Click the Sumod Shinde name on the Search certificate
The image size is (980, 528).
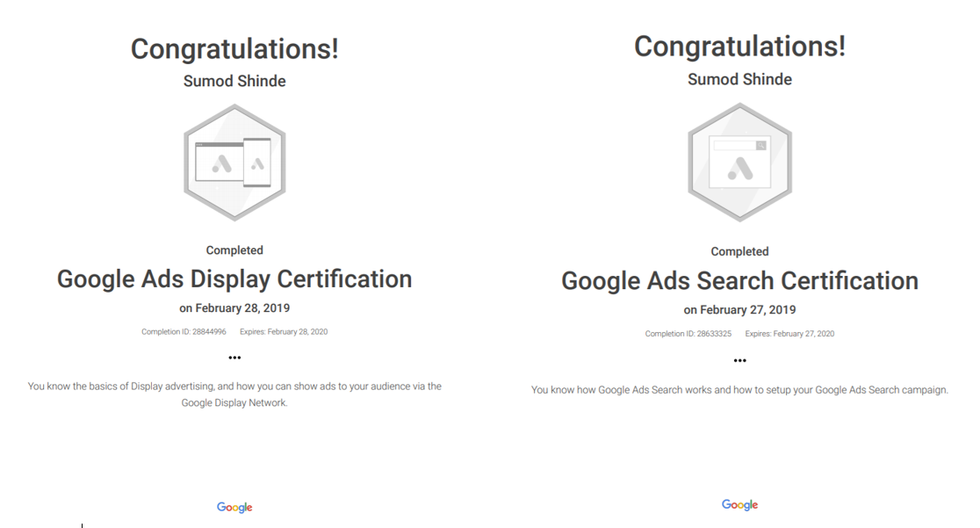(x=740, y=79)
